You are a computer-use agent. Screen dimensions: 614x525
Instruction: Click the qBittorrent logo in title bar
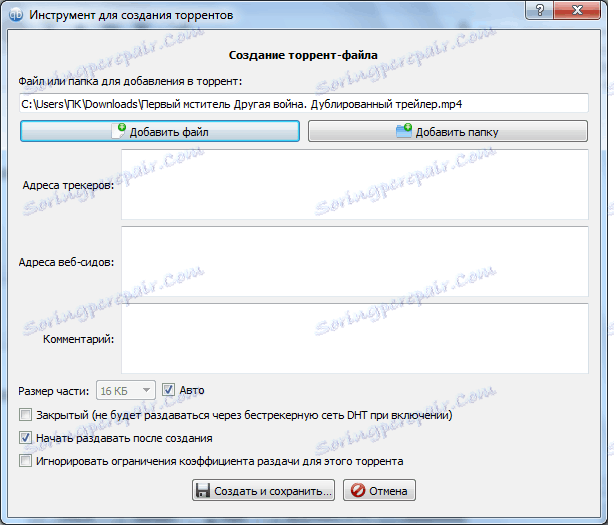(16, 15)
